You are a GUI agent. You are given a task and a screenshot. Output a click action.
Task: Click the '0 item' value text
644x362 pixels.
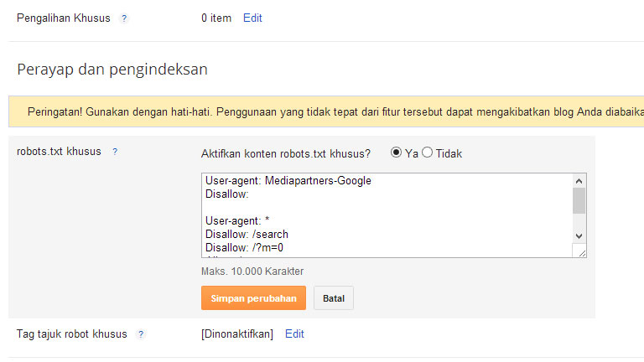tap(216, 18)
